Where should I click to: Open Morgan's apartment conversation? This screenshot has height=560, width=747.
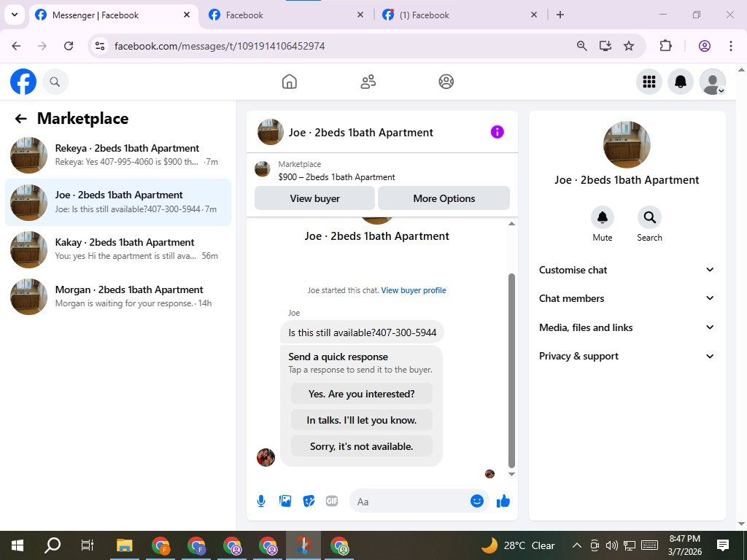pyautogui.click(x=118, y=296)
